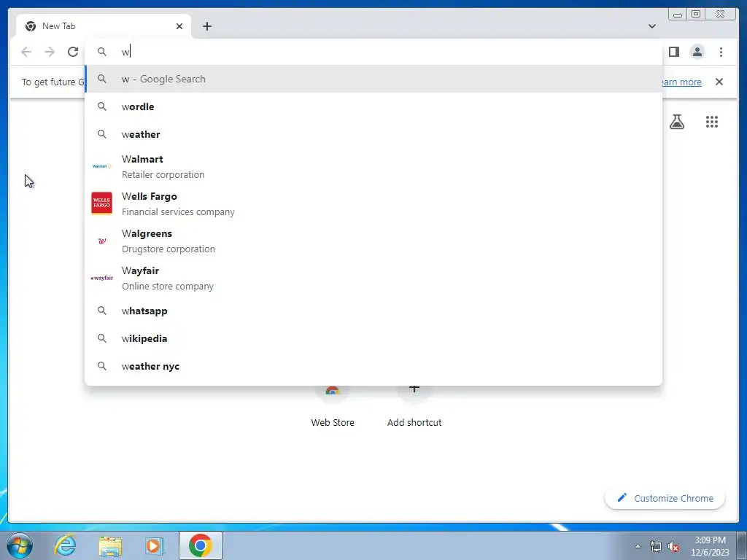The height and width of the screenshot is (560, 747).
Task: Select the Wayfair online store suggestion
Action: [x=373, y=278]
